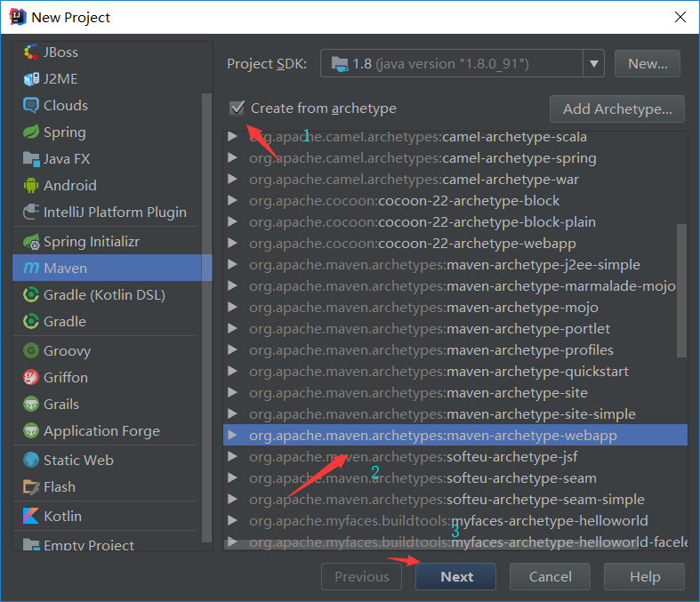Click the Clouds project type icon

point(30,106)
